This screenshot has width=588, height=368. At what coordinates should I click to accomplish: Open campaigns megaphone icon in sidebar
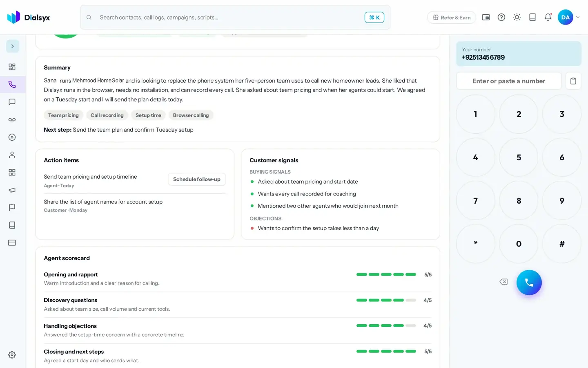coord(12,190)
